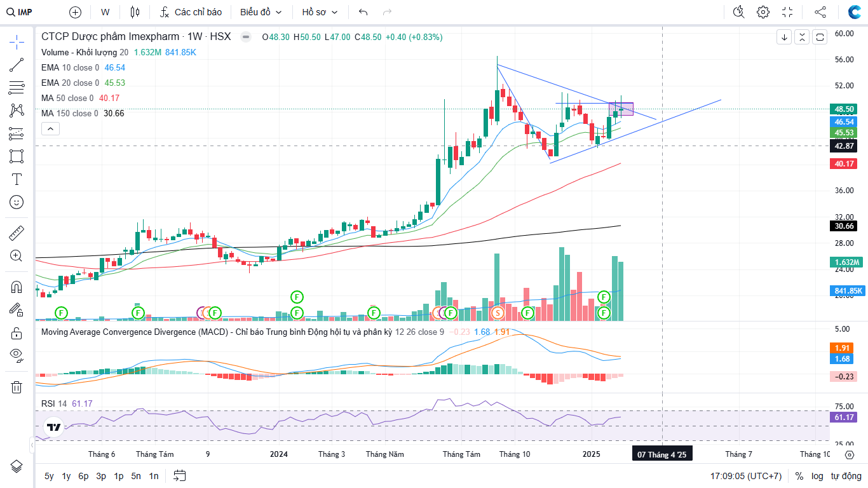Open the quick search icon in top bar
The image size is (868, 488).
pos(738,12)
